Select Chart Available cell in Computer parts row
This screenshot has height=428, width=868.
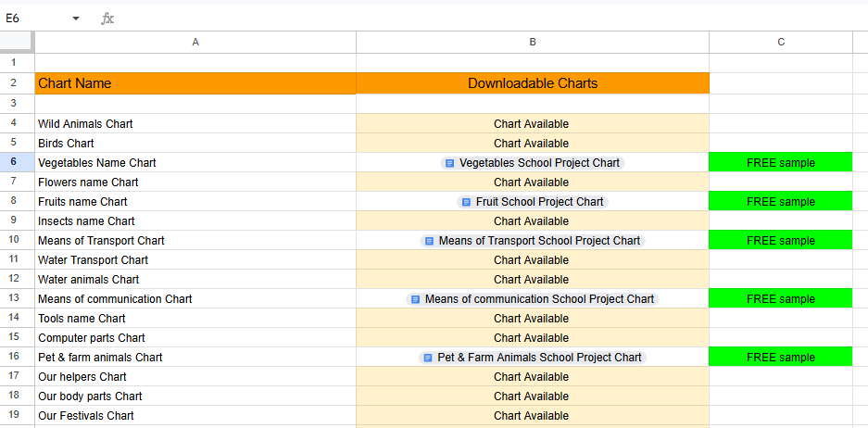coord(533,338)
